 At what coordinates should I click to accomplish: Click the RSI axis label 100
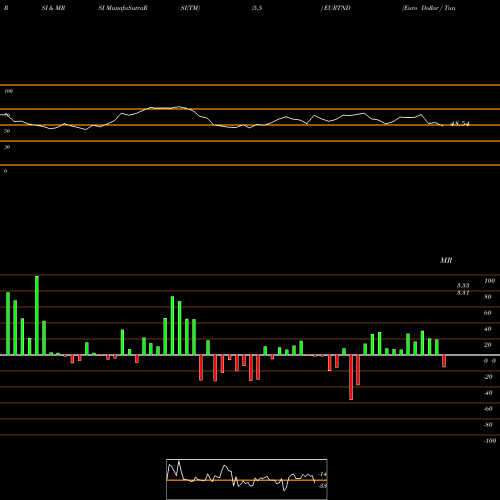pos(8,91)
